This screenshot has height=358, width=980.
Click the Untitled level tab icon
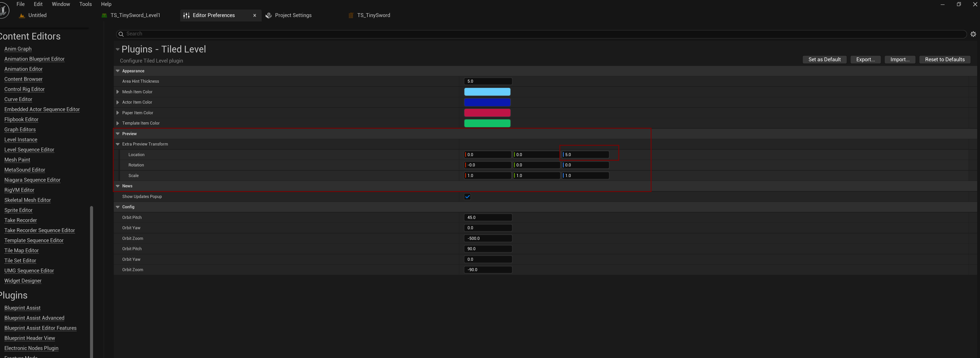coord(22,16)
